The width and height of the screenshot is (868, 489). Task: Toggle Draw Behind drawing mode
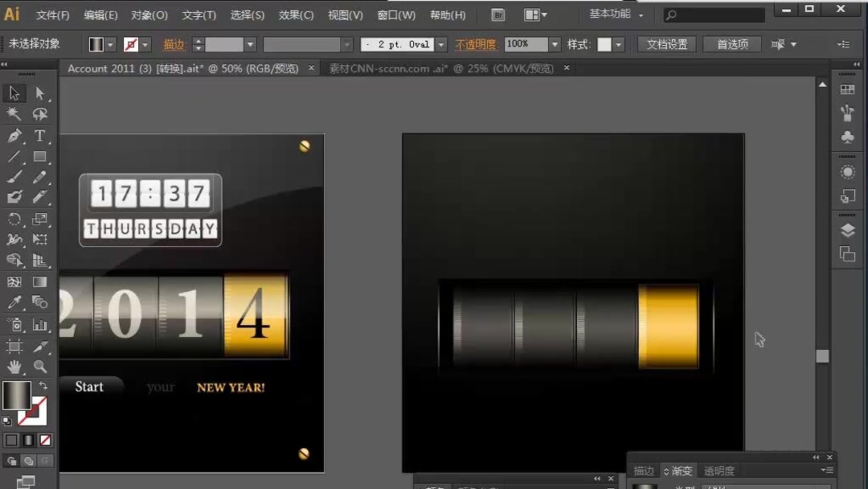pos(28,460)
